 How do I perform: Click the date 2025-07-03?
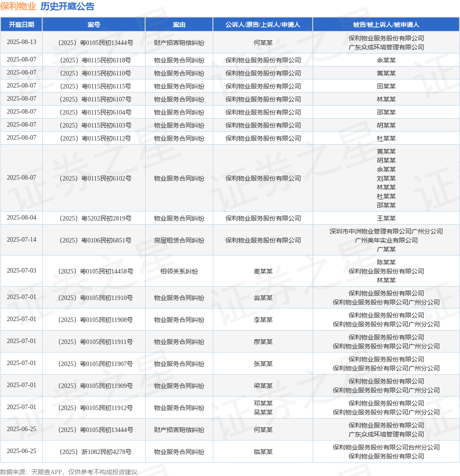[x=22, y=271]
